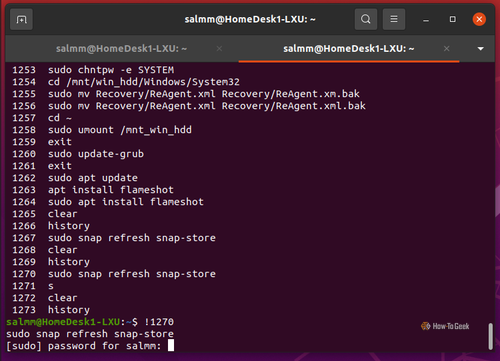Click history line 1254 cd /mnt/win_hdd/Windows/System32
500x361 pixels.
[x=126, y=82]
